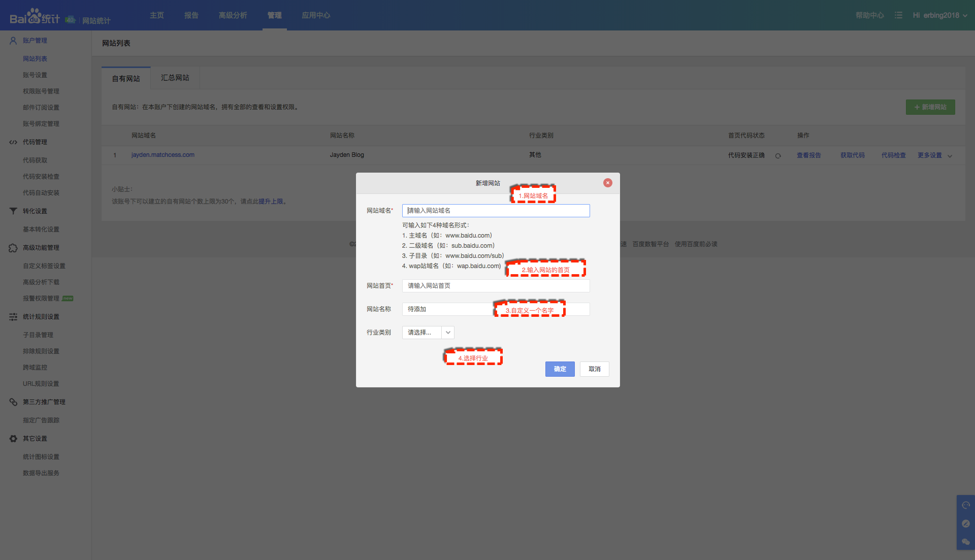Viewport: 975px width, 560px height.
Task: Click the 确定 button in dialog
Action: 560,369
